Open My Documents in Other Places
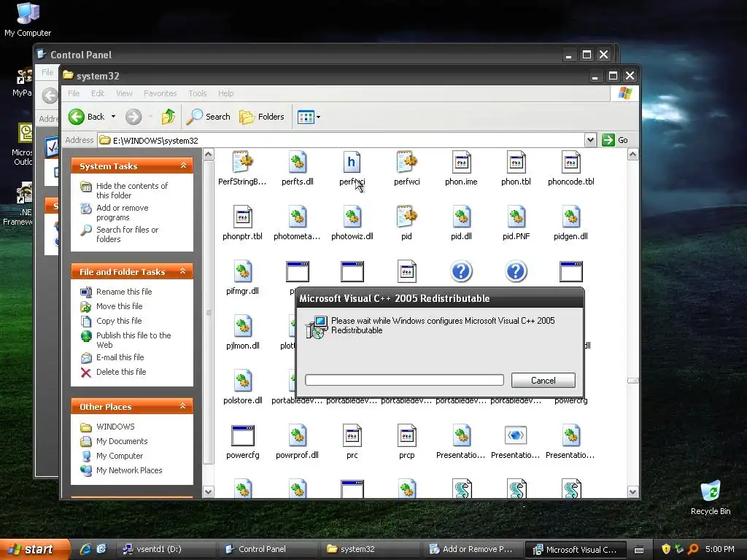 [122, 441]
